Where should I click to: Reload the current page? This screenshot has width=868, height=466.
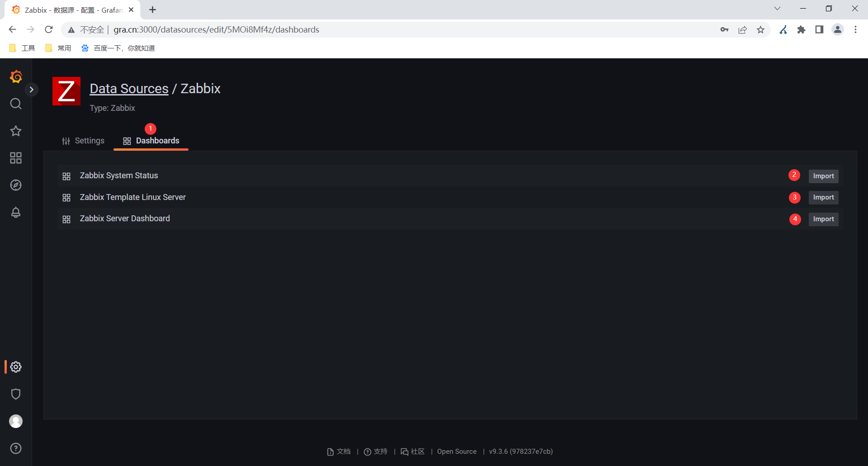[x=49, y=29]
